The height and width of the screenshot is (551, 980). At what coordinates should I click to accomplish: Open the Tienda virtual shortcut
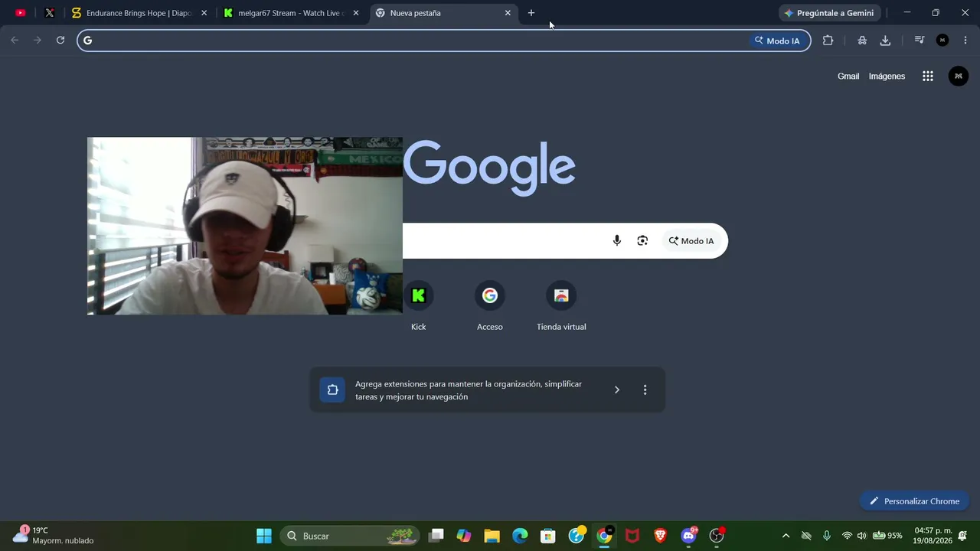(x=561, y=306)
